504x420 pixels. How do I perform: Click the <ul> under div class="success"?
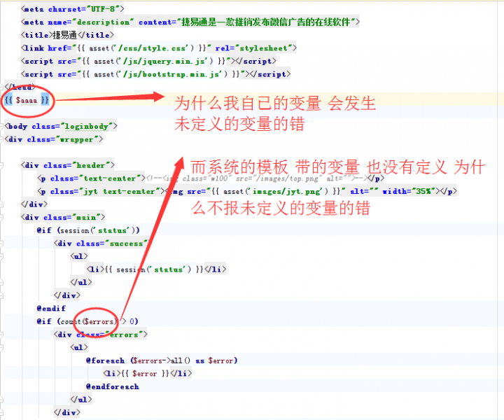click(79, 256)
